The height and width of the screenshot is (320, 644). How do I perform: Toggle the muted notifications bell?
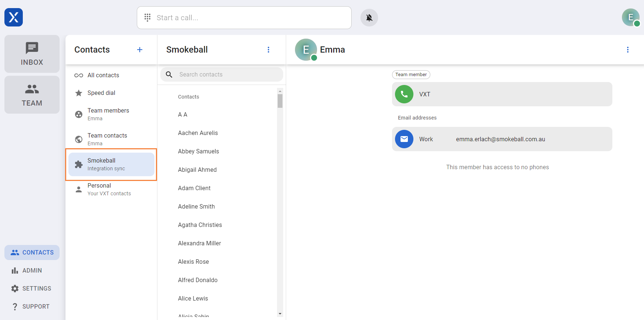[369, 18]
